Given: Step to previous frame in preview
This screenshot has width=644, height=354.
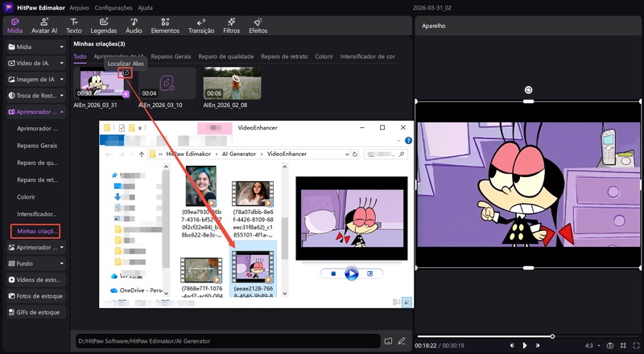Looking at the screenshot, I should (x=512, y=345).
